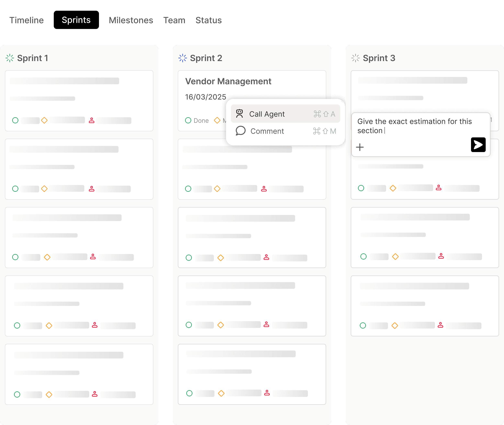Click the Done status circle on Vendor Management
The width and height of the screenshot is (504, 425).
(188, 120)
